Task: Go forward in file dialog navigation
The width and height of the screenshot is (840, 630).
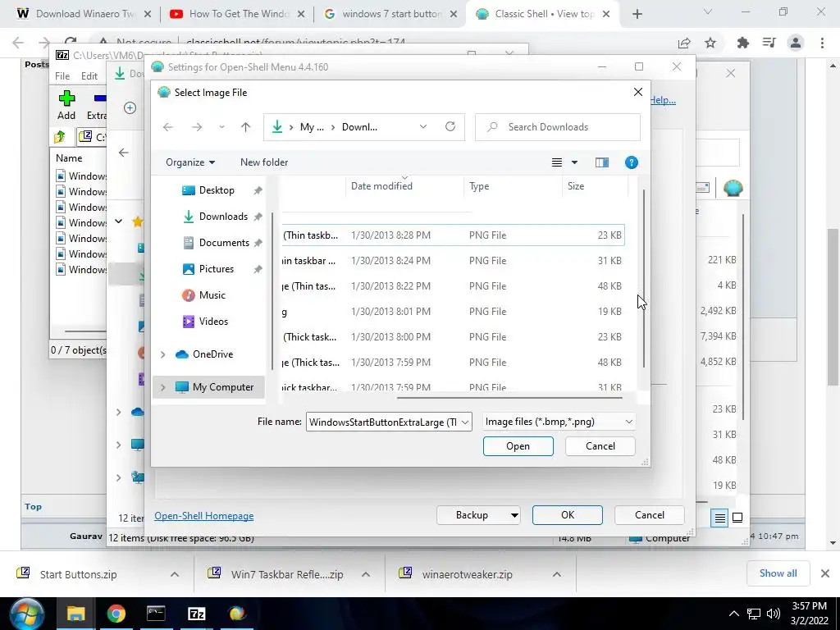Action: (197, 127)
